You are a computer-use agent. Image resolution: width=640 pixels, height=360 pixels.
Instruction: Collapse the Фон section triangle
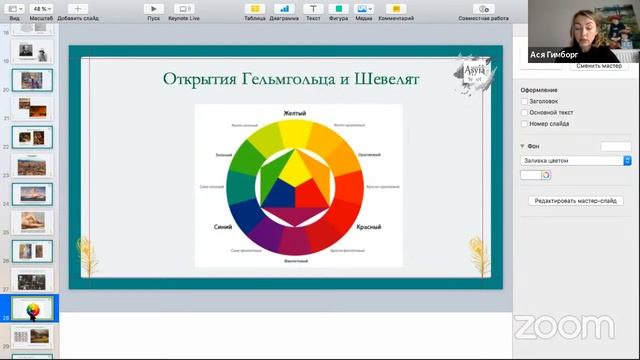522,146
